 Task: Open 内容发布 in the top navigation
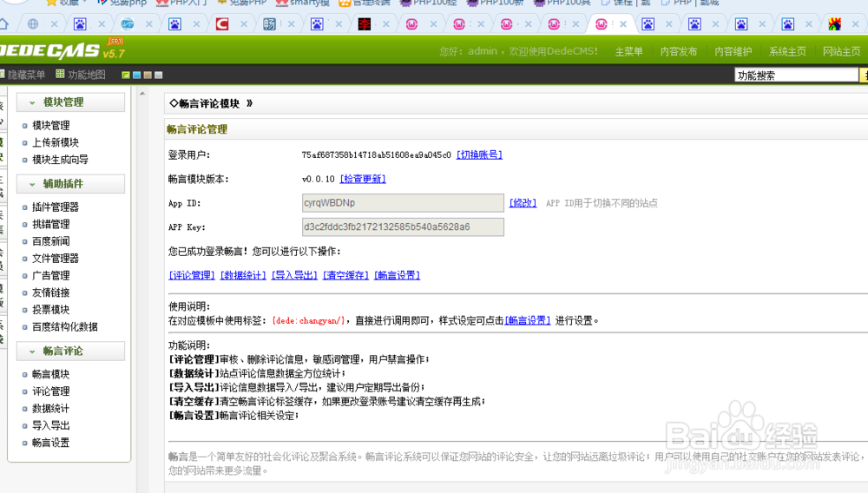coord(679,51)
